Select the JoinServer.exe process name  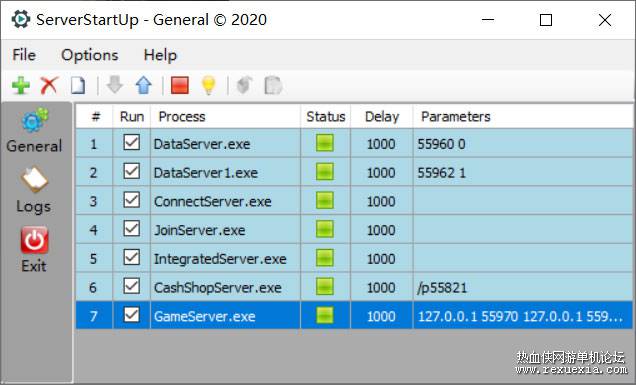(200, 230)
